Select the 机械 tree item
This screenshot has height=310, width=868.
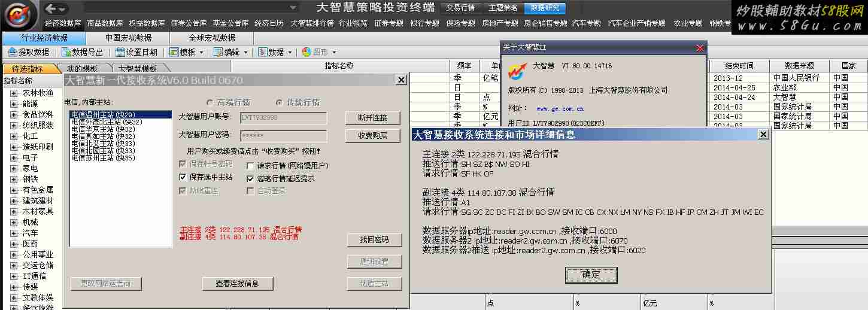click(30, 222)
